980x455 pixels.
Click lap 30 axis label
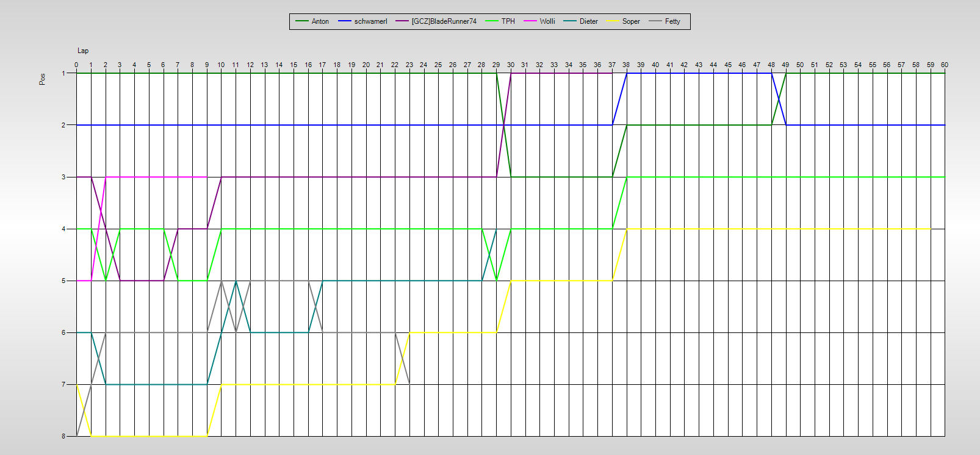coord(511,65)
